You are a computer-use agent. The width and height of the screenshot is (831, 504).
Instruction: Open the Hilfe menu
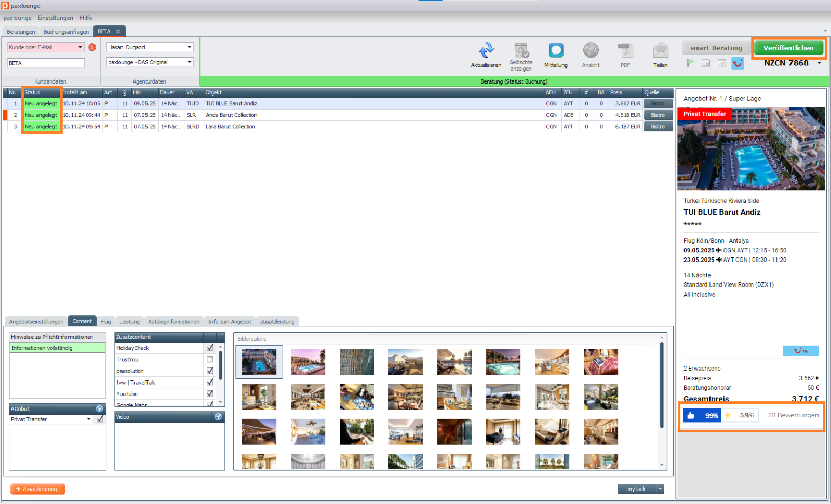(x=86, y=18)
